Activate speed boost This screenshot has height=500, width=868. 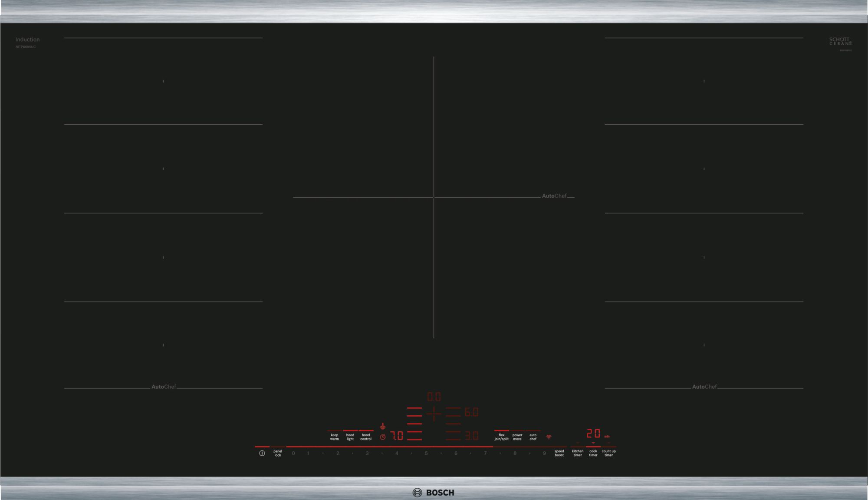(559, 453)
